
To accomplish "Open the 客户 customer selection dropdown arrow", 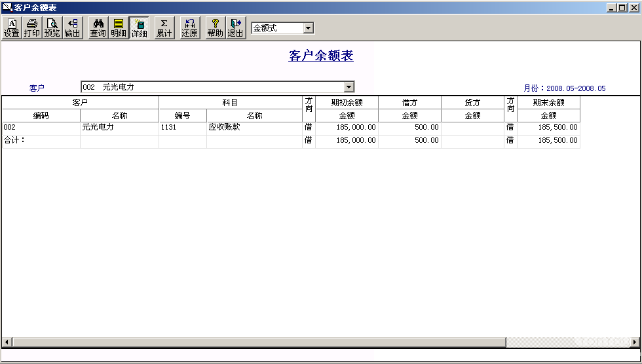I will coord(349,86).
